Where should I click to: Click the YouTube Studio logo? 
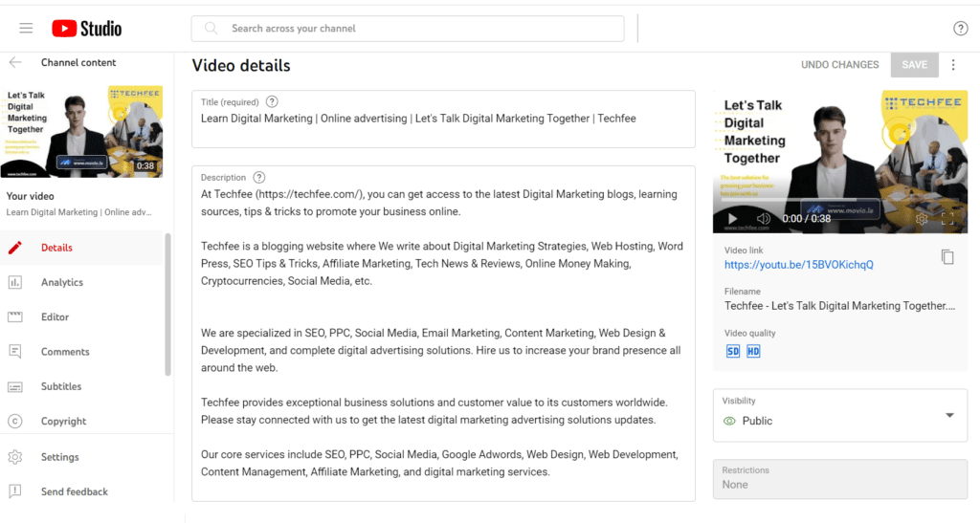coord(87,29)
